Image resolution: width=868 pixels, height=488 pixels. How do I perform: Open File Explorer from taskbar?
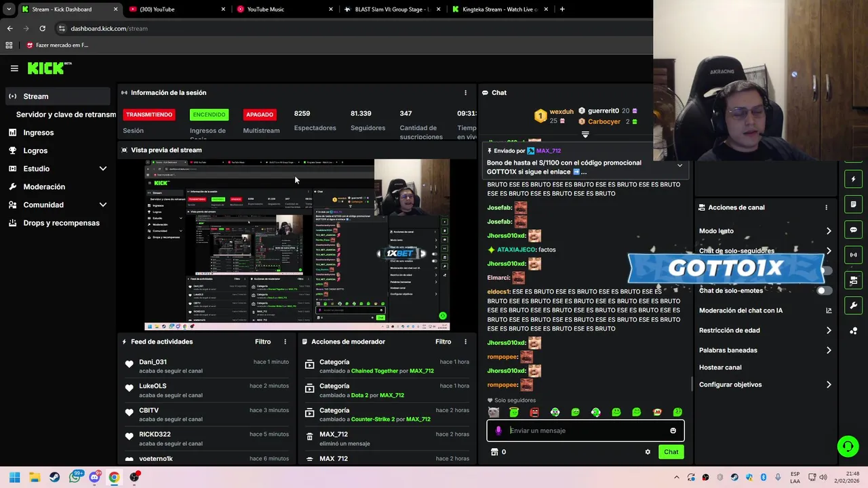pyautogui.click(x=35, y=477)
